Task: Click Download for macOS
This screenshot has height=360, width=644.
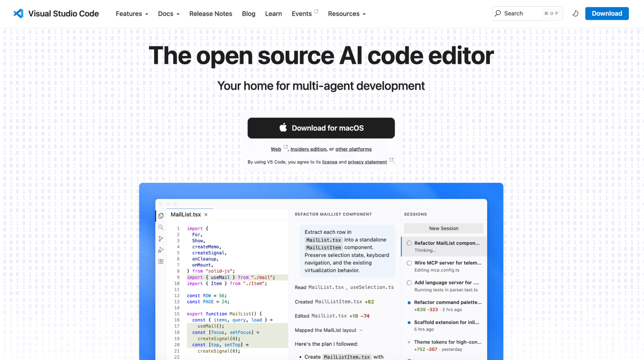Action: click(321, 128)
